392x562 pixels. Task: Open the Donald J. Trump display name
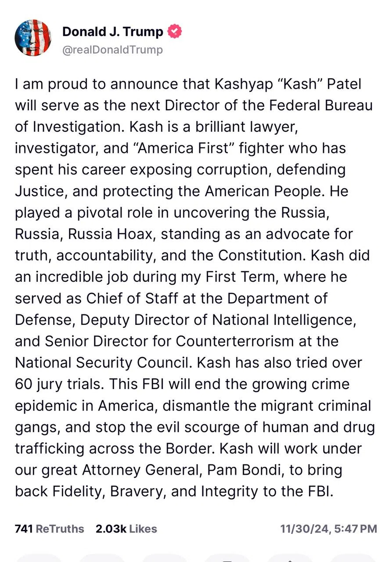(113, 32)
